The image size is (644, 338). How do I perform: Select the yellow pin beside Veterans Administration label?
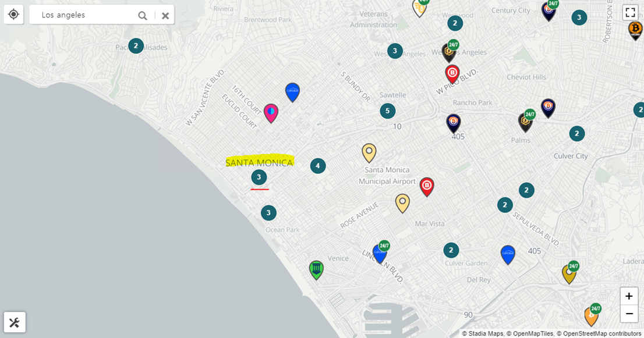[419, 8]
